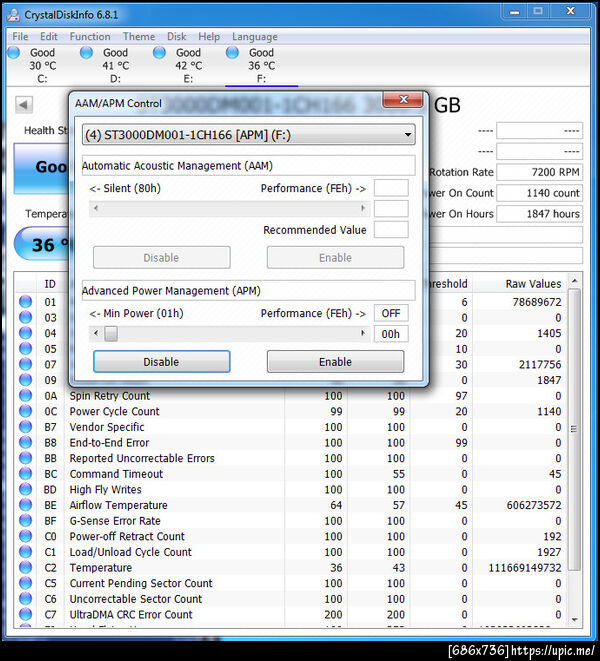Open the Theme menu
The width and height of the screenshot is (600, 661).
[x=139, y=37]
